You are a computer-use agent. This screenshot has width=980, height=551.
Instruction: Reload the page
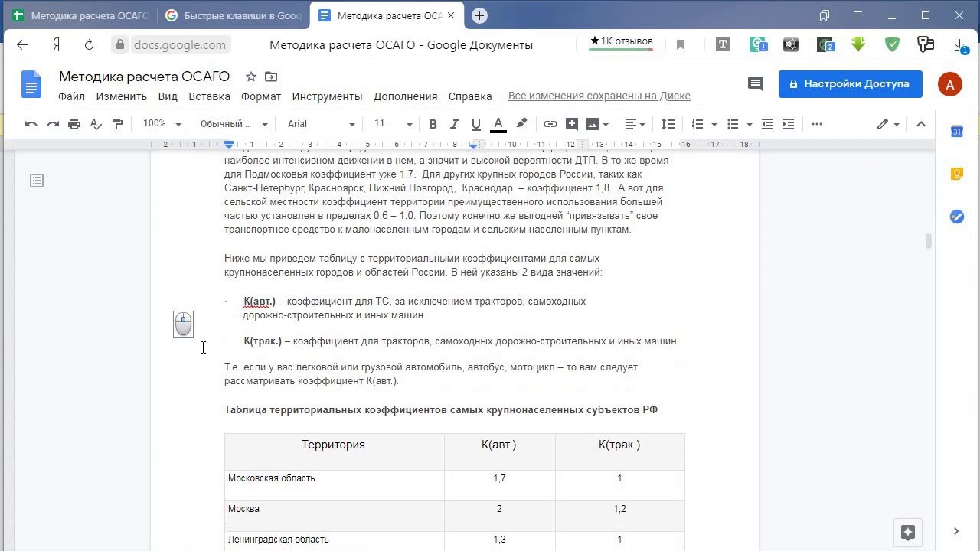pyautogui.click(x=89, y=45)
